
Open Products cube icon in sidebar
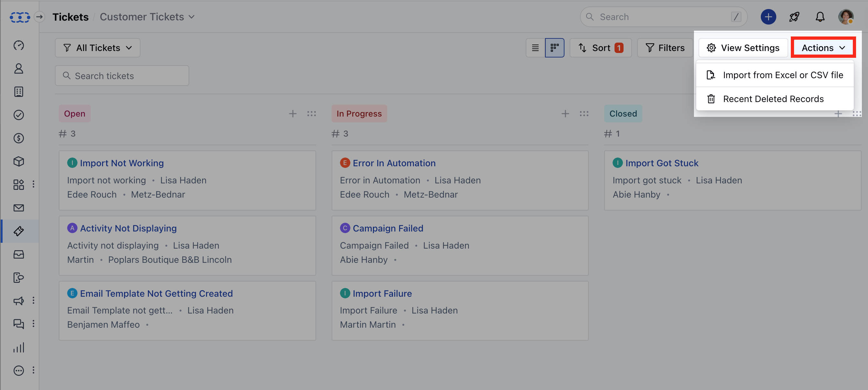18,161
